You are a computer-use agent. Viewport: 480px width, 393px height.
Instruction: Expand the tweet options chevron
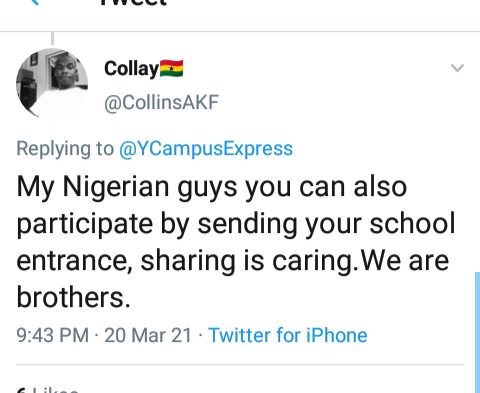(457, 68)
